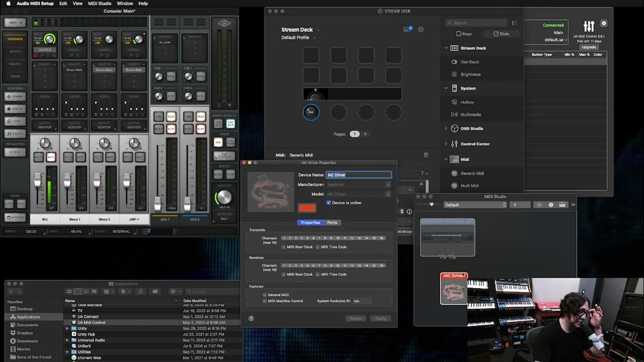
Task: Uncheck Device is online
Action: pos(329,203)
